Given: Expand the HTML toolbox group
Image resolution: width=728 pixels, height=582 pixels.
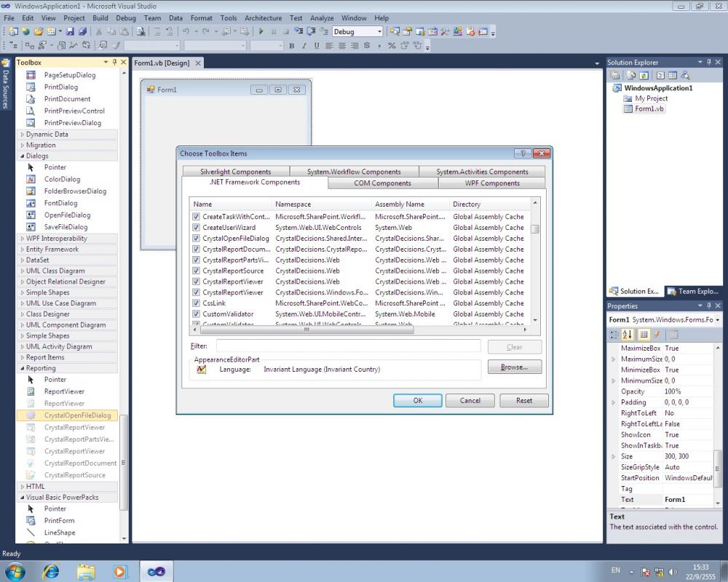Looking at the screenshot, I should [23, 487].
